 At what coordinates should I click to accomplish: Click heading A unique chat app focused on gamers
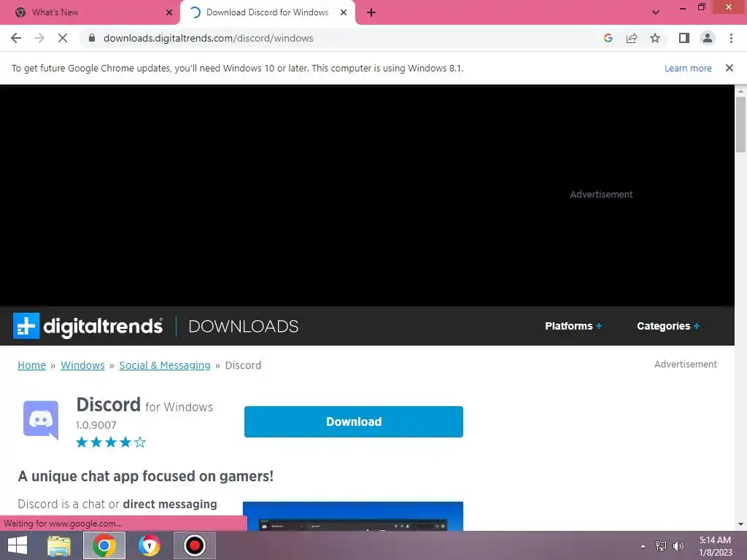coord(146,476)
